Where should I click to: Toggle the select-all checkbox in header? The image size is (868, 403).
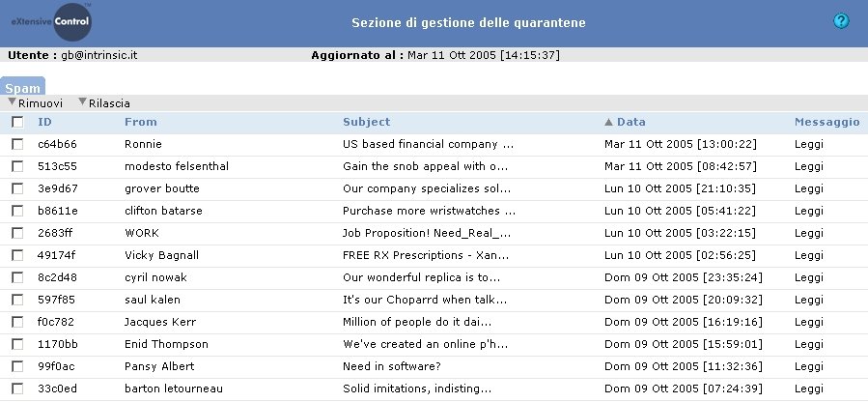click(17, 122)
